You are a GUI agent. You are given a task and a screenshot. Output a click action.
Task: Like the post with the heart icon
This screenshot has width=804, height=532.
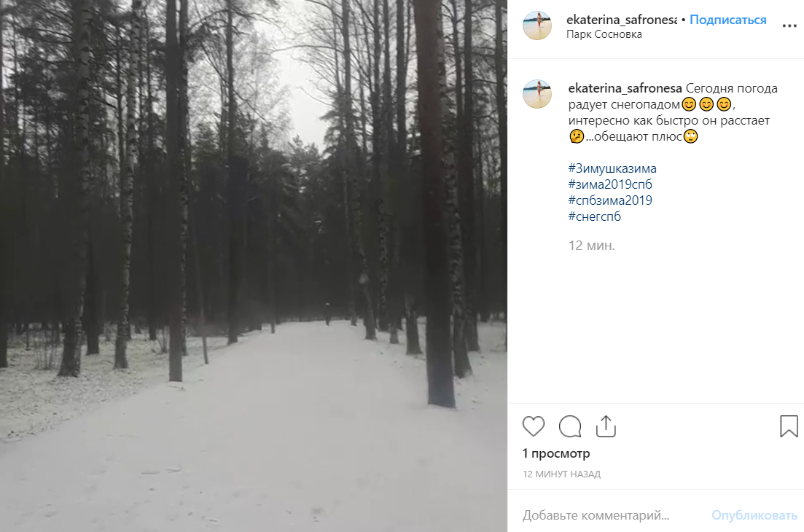click(x=534, y=426)
